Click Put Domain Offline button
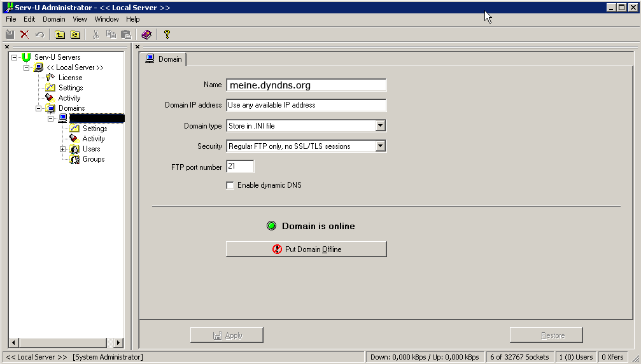This screenshot has width=641, height=364. (x=306, y=249)
